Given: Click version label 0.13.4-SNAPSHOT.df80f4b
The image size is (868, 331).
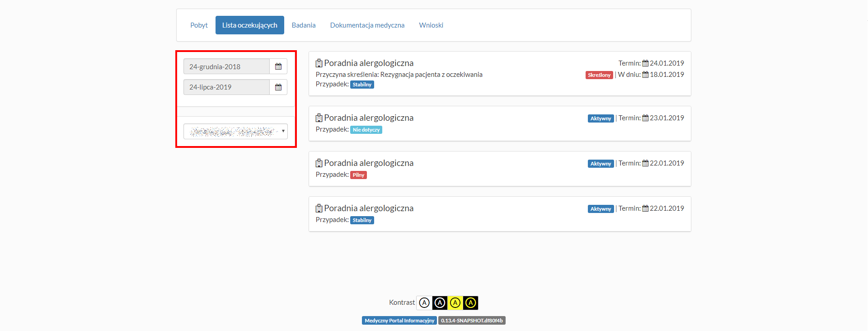Looking at the screenshot, I should tap(472, 321).
